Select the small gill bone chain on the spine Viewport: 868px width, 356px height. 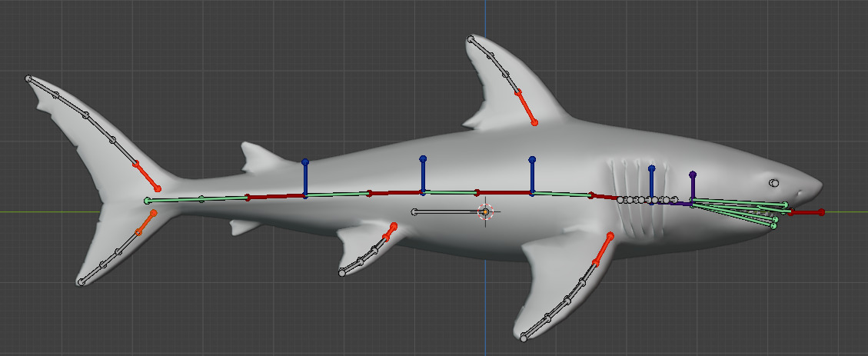pyautogui.click(x=647, y=200)
